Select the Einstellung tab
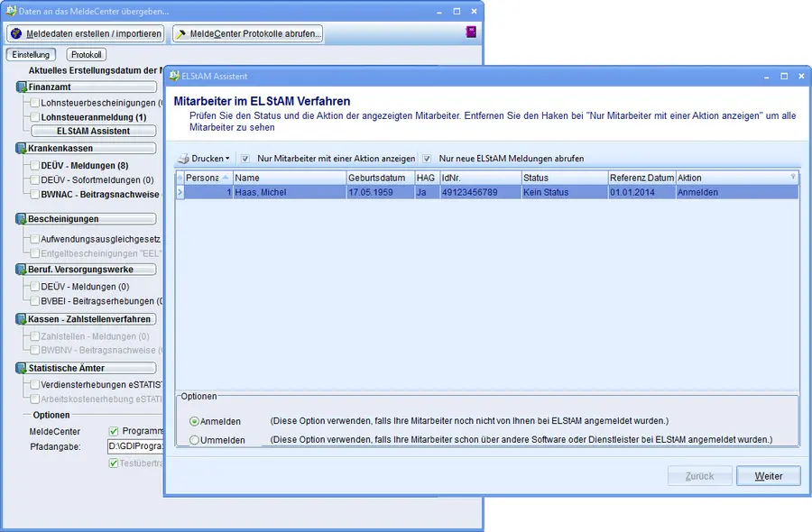The width and height of the screenshot is (812, 532). (31, 55)
